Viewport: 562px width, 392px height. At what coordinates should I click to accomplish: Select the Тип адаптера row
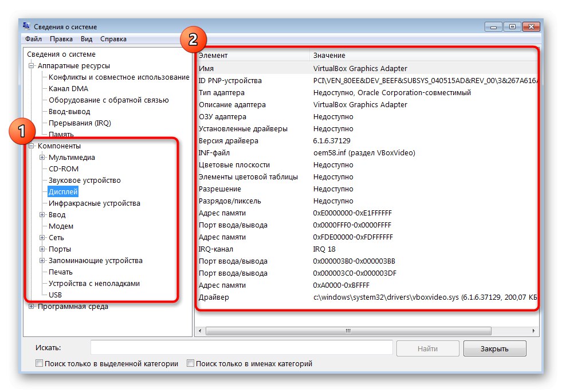click(x=367, y=92)
